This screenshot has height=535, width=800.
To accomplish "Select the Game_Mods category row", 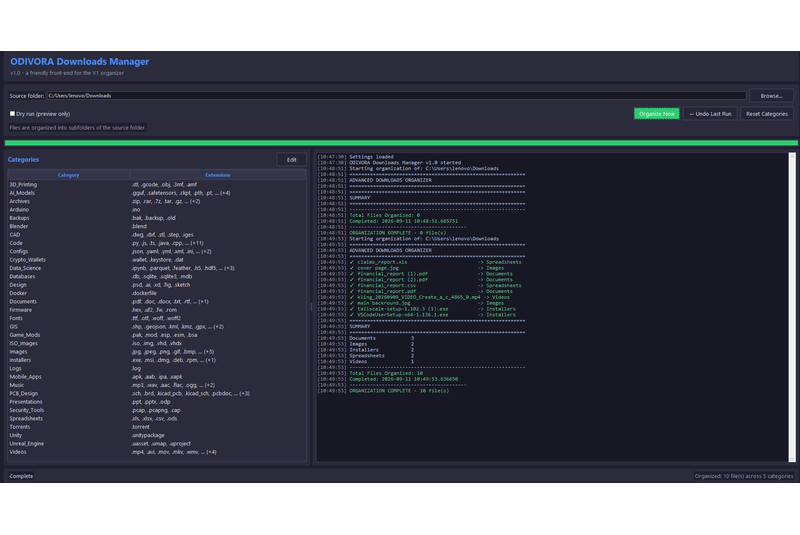I will (157, 335).
